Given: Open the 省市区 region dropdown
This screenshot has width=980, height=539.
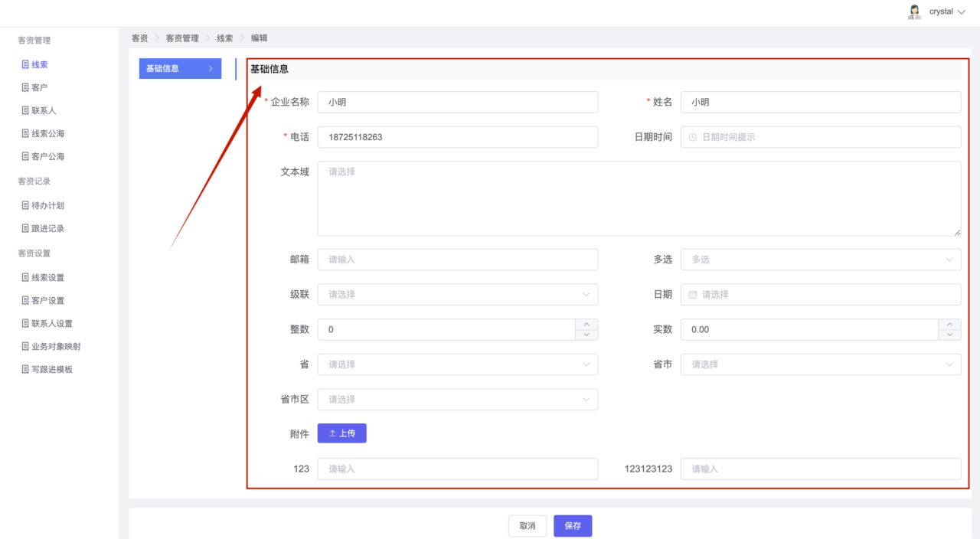Looking at the screenshot, I should 457,400.
